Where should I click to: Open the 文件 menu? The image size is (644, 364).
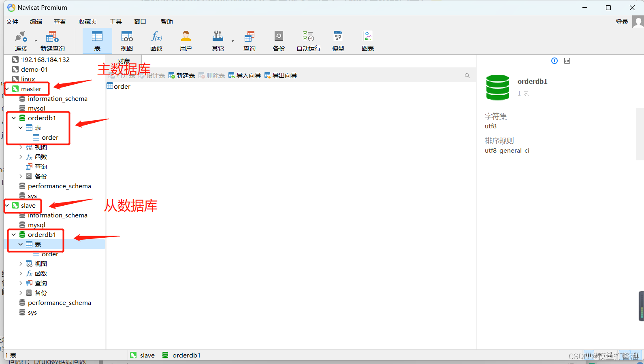[12, 21]
